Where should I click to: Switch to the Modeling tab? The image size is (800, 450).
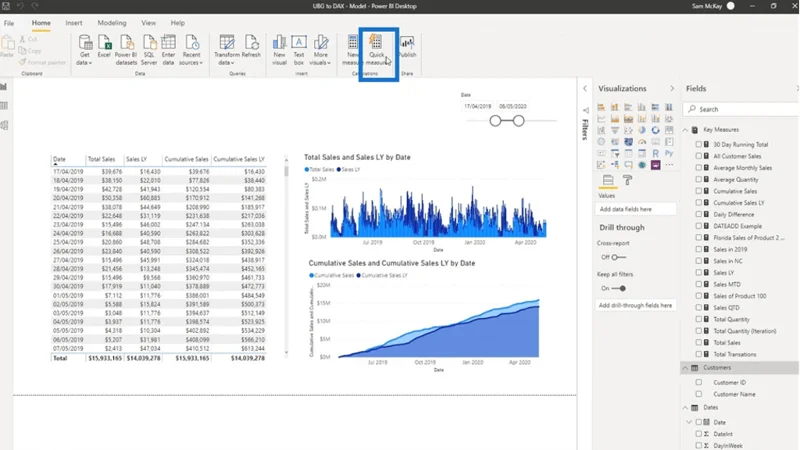point(112,23)
